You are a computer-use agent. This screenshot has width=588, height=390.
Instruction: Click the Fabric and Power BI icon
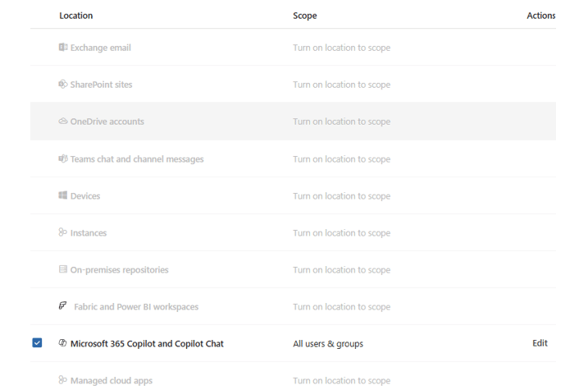(x=63, y=306)
